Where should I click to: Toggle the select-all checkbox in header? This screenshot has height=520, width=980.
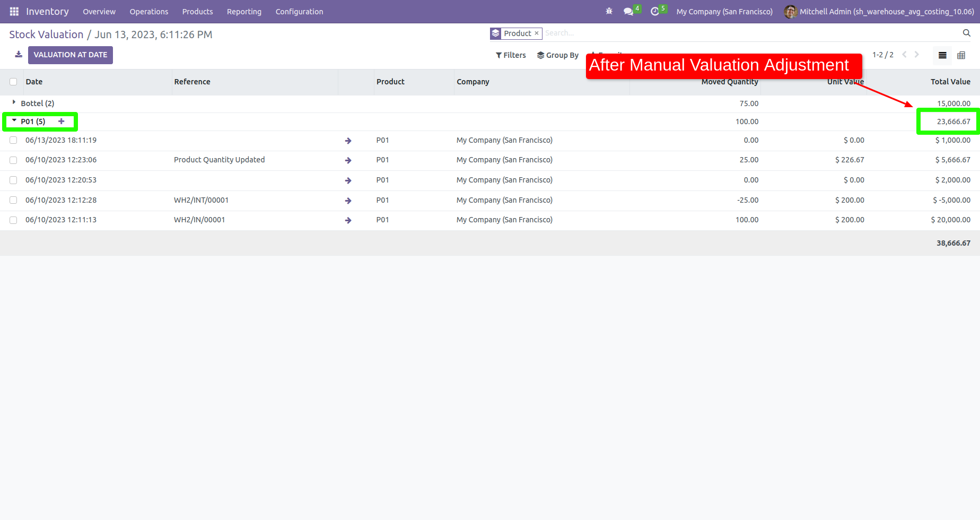[13, 82]
